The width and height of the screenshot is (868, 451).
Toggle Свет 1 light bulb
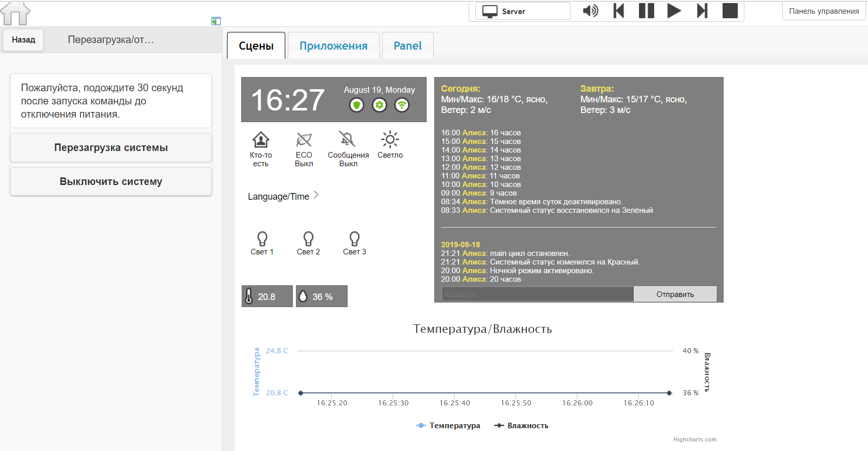[262, 238]
